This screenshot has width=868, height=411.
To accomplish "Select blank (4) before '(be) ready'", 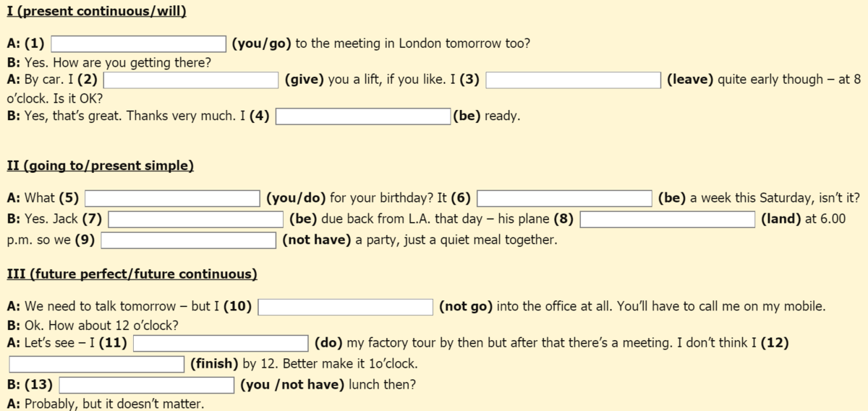I will pos(363,116).
